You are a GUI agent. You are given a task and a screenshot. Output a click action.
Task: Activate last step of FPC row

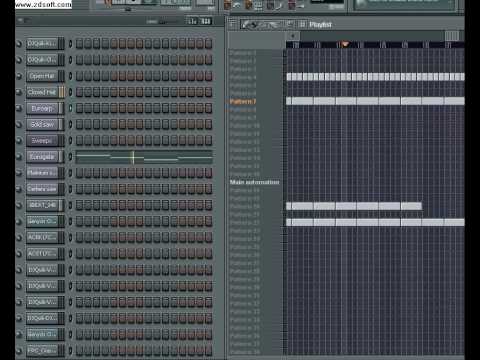point(208,351)
